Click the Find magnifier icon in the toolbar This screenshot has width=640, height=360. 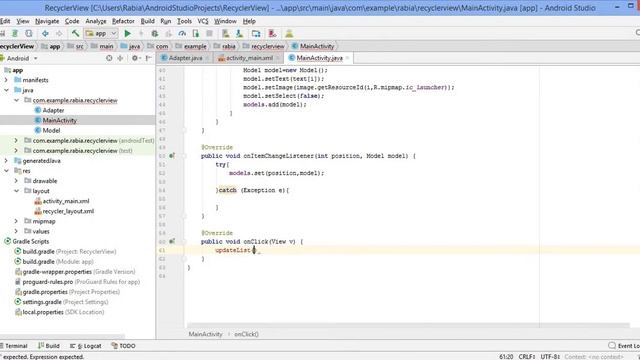pos(638,33)
